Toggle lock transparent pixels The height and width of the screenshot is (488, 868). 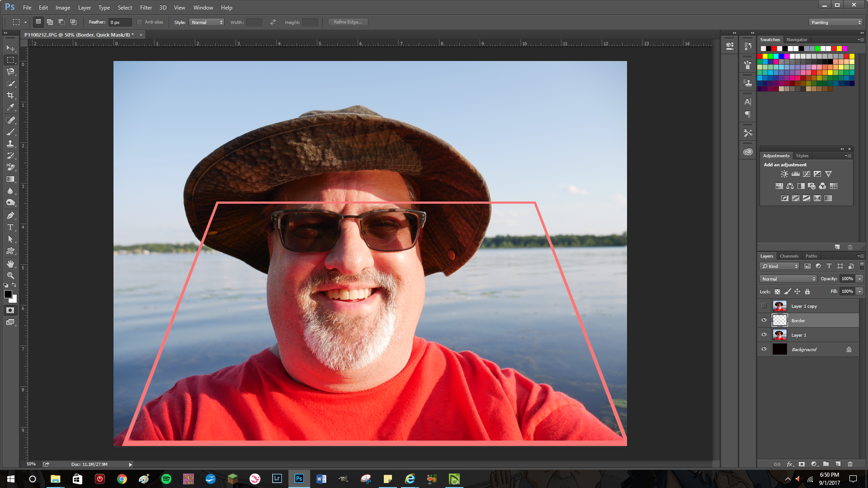coord(777,291)
